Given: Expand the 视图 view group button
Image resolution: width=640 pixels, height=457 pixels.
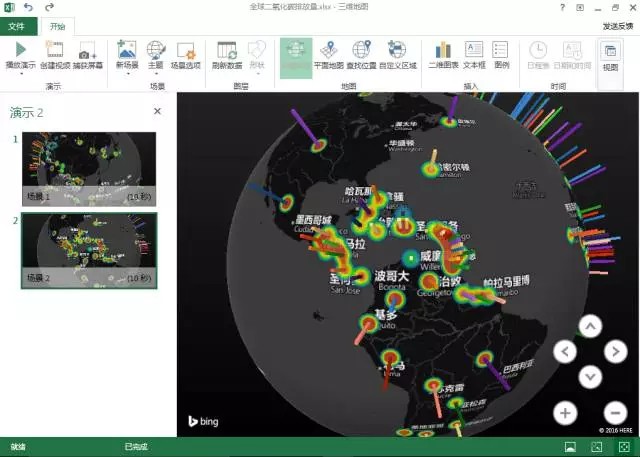Looking at the screenshot, I should 611,64.
